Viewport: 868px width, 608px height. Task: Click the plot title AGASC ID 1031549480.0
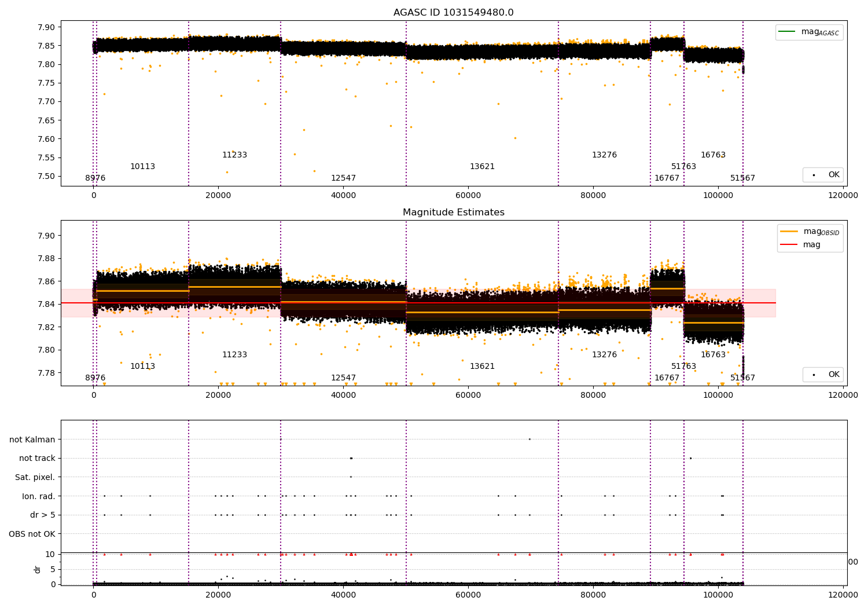(x=454, y=13)
